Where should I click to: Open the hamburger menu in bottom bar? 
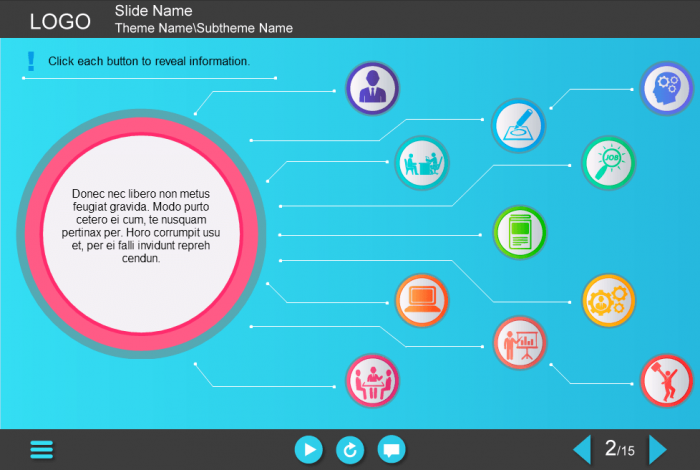click(x=42, y=450)
